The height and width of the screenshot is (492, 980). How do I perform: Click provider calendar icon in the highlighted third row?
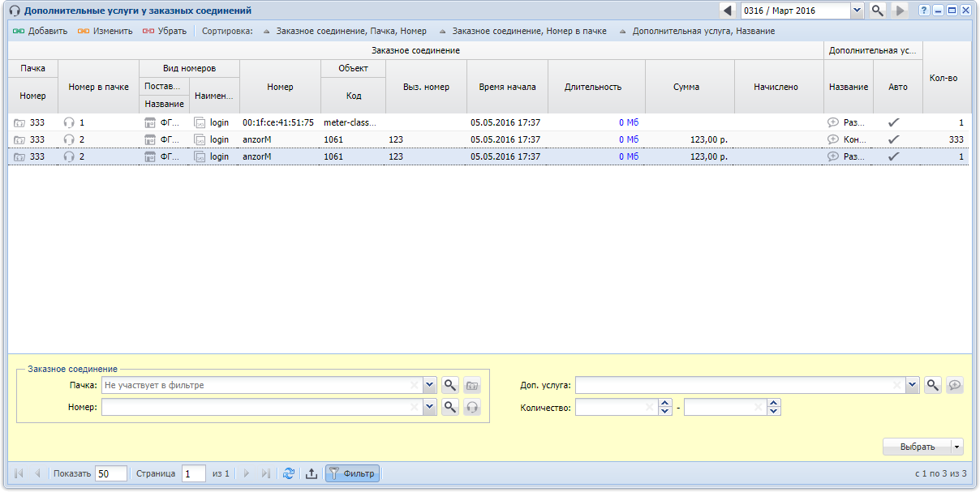[149, 156]
